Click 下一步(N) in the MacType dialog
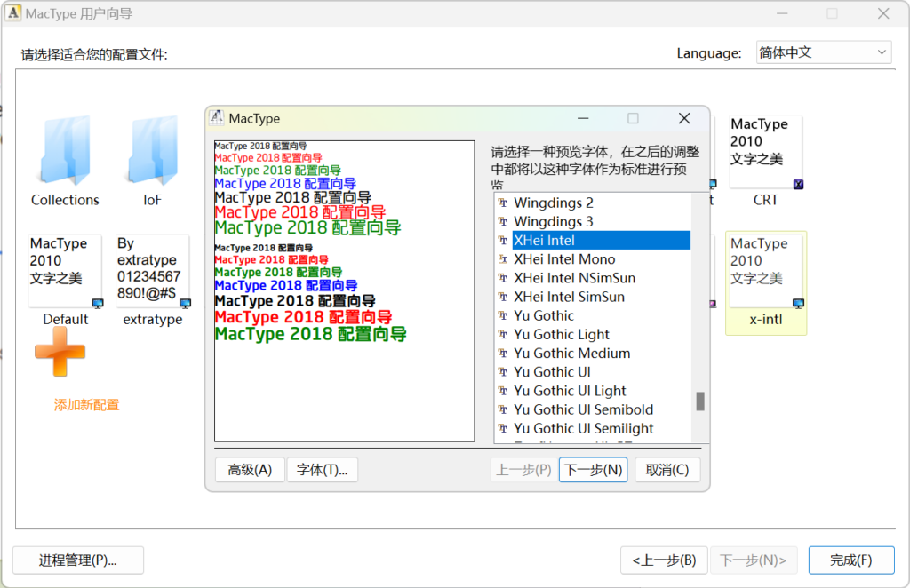Screen dimensions: 910x588 (593, 470)
